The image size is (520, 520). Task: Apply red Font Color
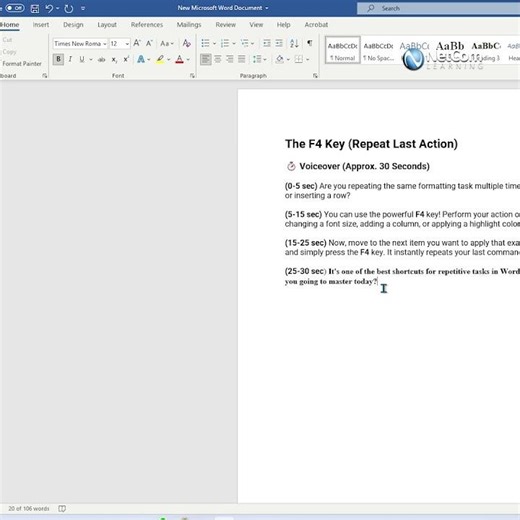coord(179,59)
